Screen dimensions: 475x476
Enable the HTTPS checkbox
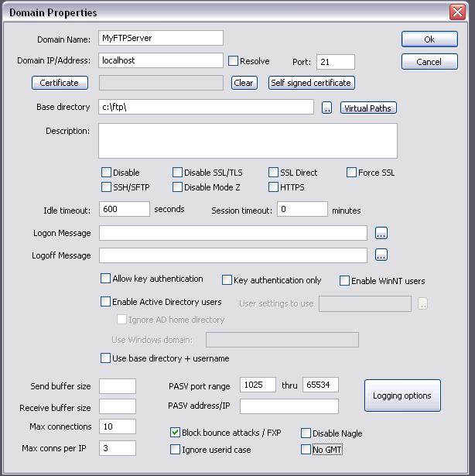pos(274,187)
